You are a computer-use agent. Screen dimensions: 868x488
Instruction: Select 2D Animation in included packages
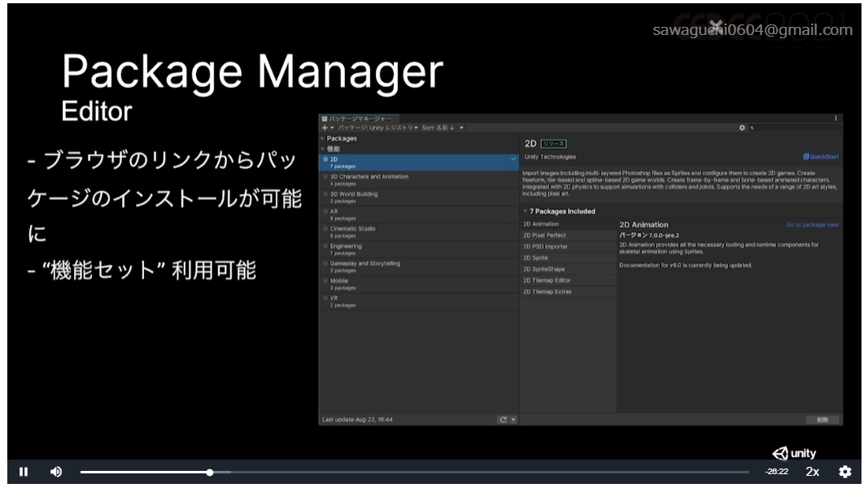[568, 224]
